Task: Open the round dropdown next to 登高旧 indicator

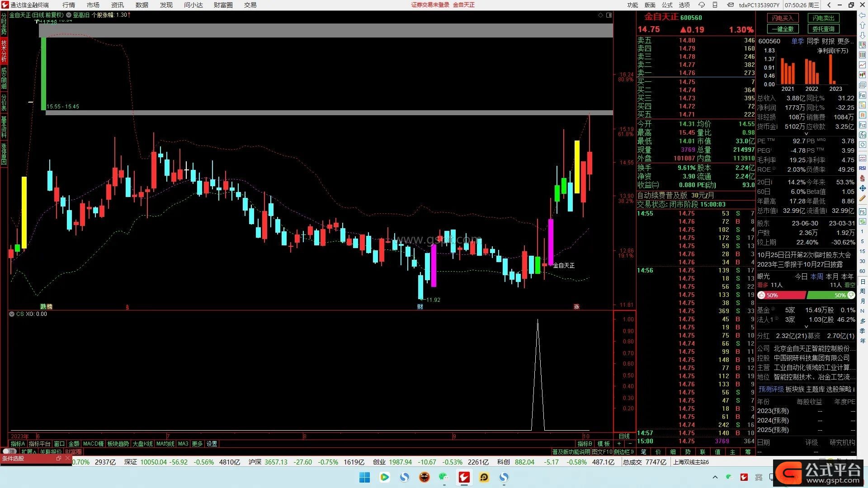Action: pyautogui.click(x=69, y=15)
